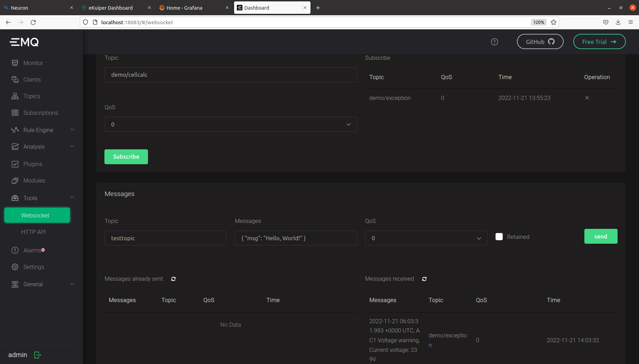Click the Subscribe button
The height and width of the screenshot is (364, 639).
tap(126, 157)
